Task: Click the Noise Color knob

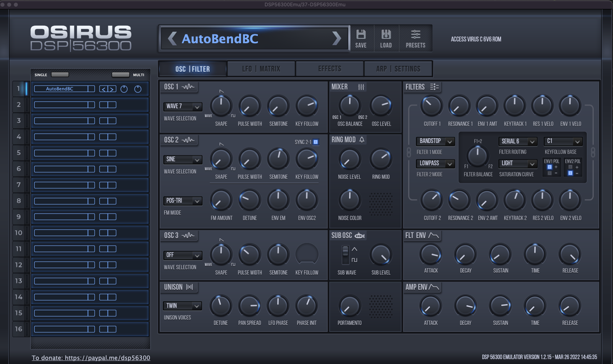Action: tap(349, 200)
